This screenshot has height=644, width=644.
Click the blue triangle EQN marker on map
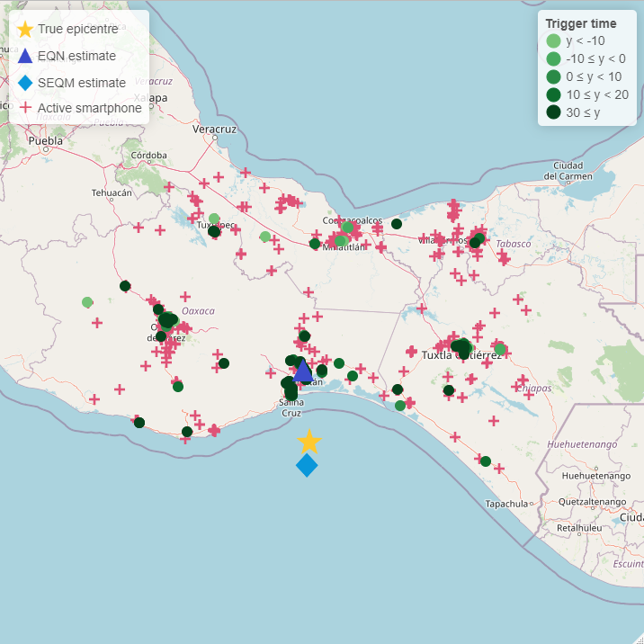point(303,371)
